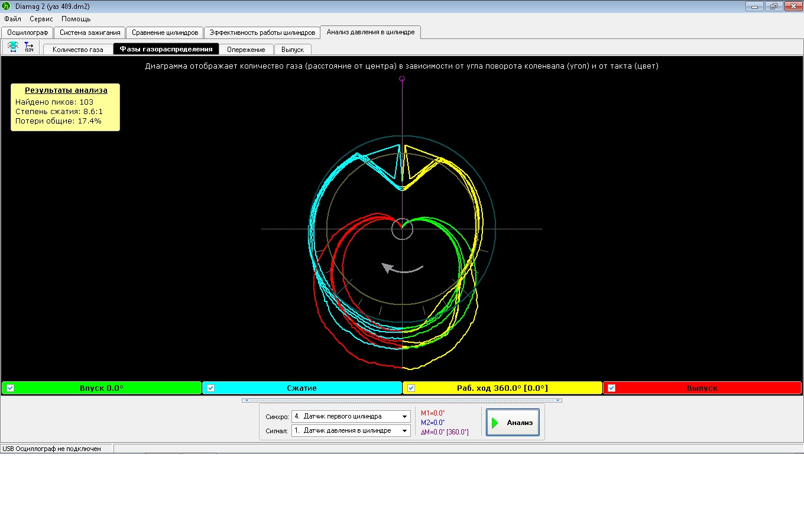Click the yellow Раб. ход 360.0° stroke bar
This screenshot has height=532, width=804.
pyautogui.click(x=502, y=388)
